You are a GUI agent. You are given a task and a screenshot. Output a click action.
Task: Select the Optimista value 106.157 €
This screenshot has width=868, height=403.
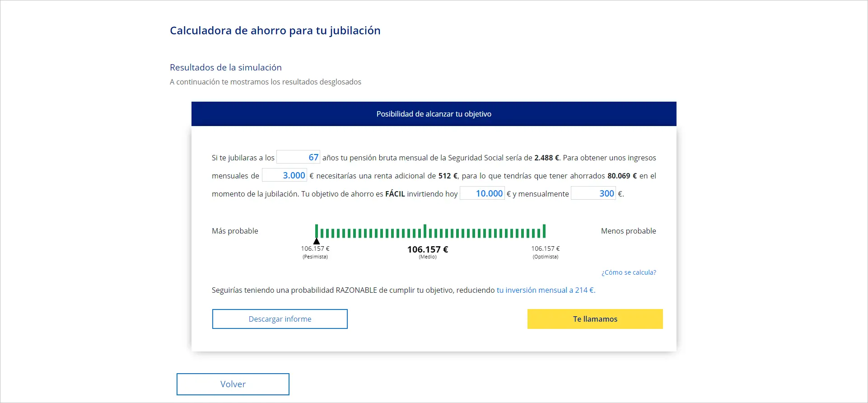coord(545,248)
